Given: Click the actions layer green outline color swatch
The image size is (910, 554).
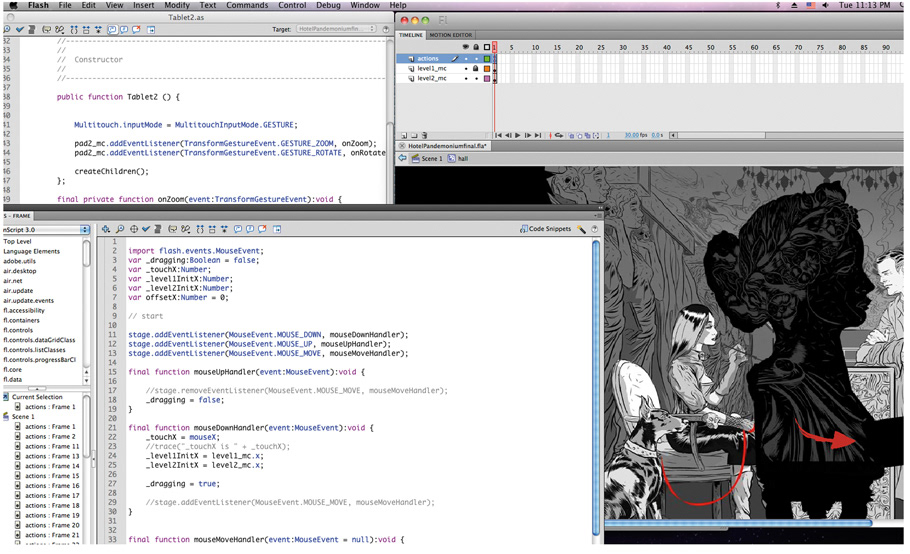Looking at the screenshot, I should tap(487, 59).
